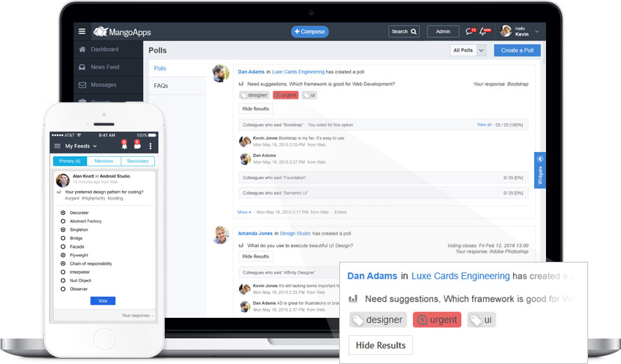This screenshot has width=621, height=364.
Task: Open the Design Studio link
Action: [295, 233]
